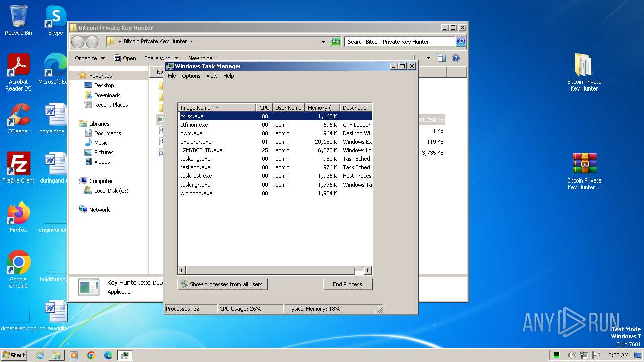Open the Recycle Bin desktop icon
The image size is (644, 362).
click(x=18, y=20)
